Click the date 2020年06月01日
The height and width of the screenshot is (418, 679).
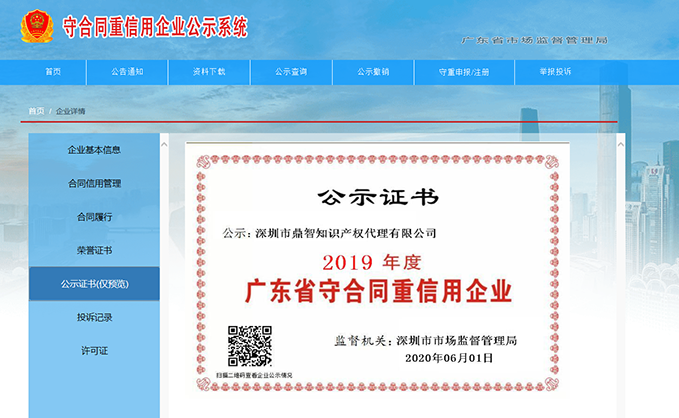click(x=449, y=358)
